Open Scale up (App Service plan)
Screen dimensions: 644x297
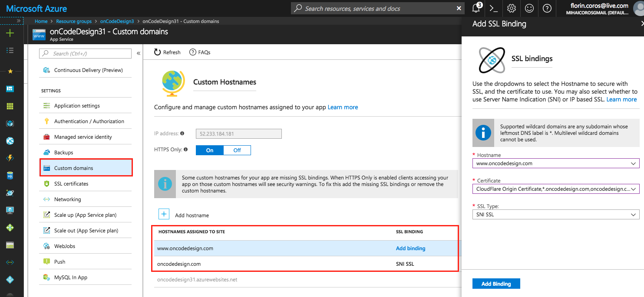click(x=86, y=215)
